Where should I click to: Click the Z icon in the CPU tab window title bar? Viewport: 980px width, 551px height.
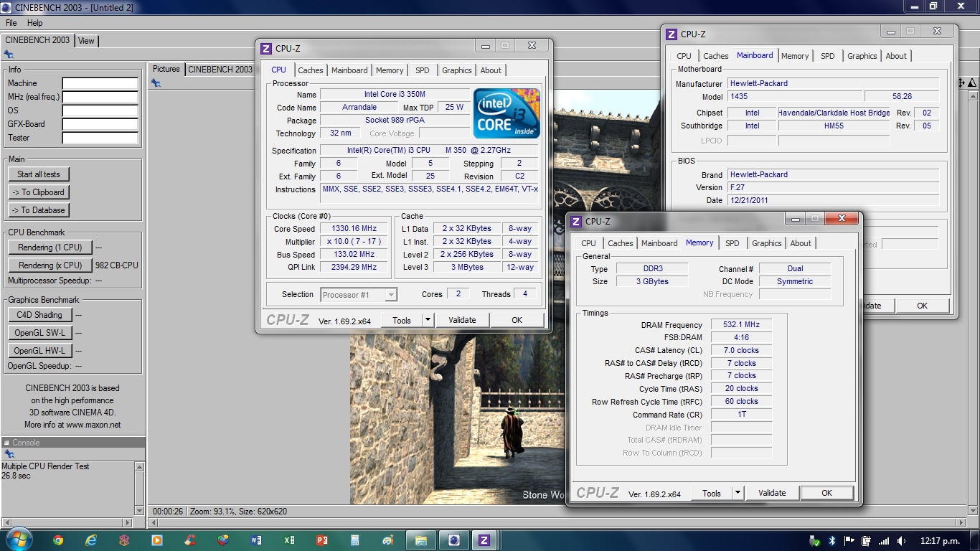(x=266, y=49)
